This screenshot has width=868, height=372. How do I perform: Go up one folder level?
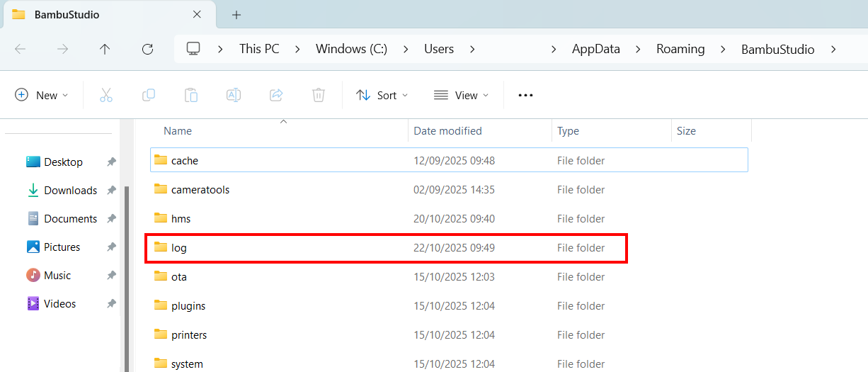(x=105, y=49)
